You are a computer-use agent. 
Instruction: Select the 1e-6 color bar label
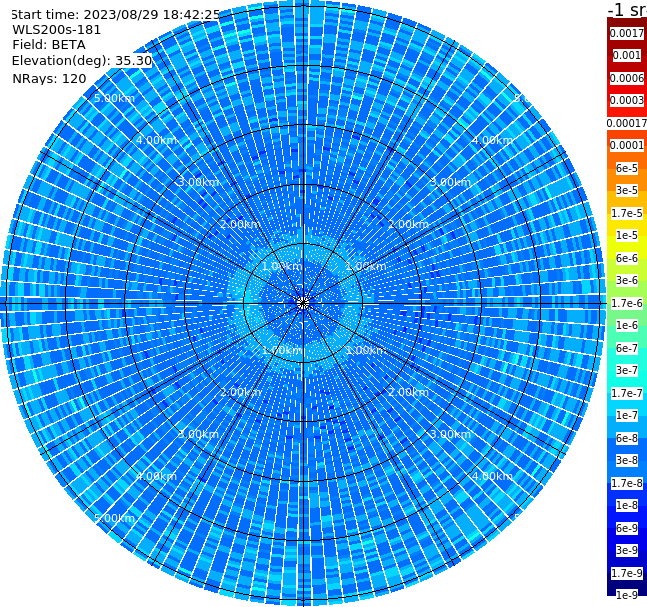coord(627,325)
